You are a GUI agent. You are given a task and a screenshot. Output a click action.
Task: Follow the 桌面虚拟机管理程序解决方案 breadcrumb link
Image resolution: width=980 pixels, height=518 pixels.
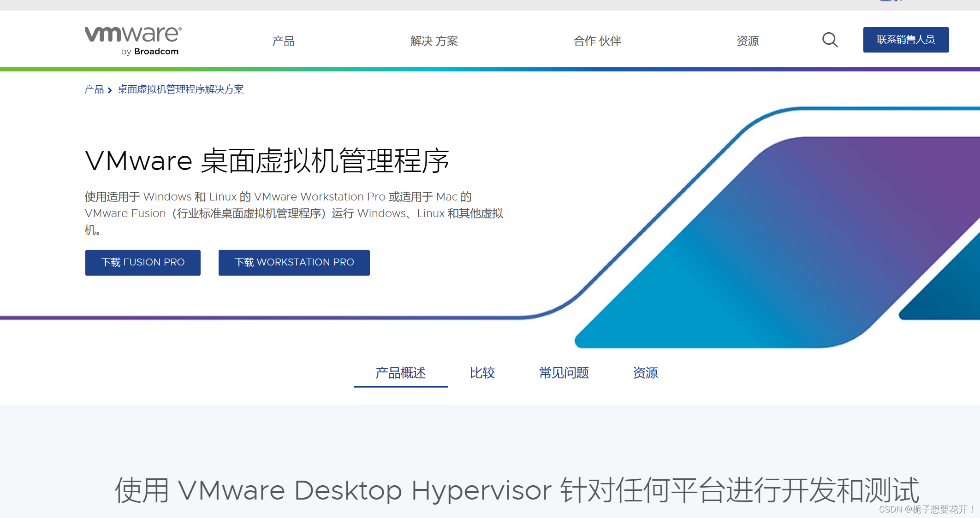tap(181, 89)
